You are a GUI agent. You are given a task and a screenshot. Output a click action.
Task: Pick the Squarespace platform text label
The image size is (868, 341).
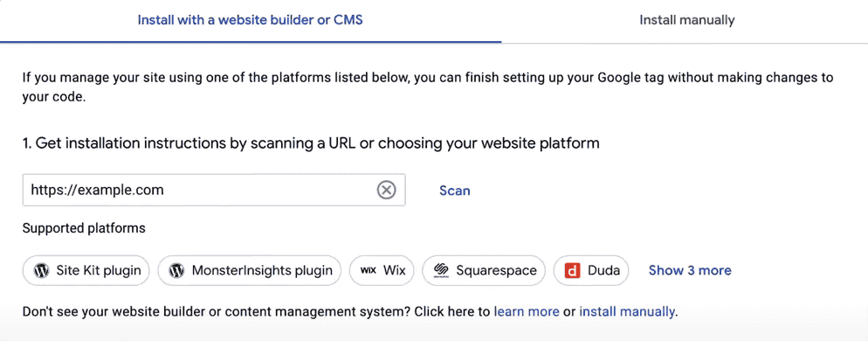[x=497, y=270]
